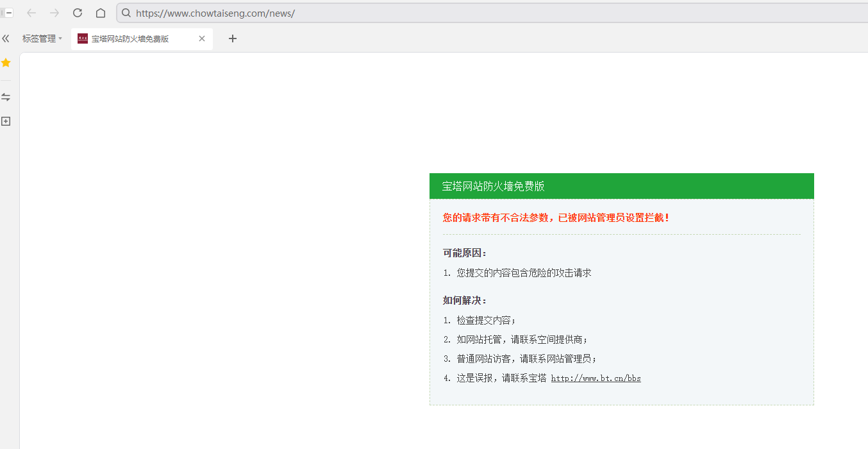This screenshot has height=449, width=868.
Task: Click the 如何解决 heading
Action: (465, 300)
